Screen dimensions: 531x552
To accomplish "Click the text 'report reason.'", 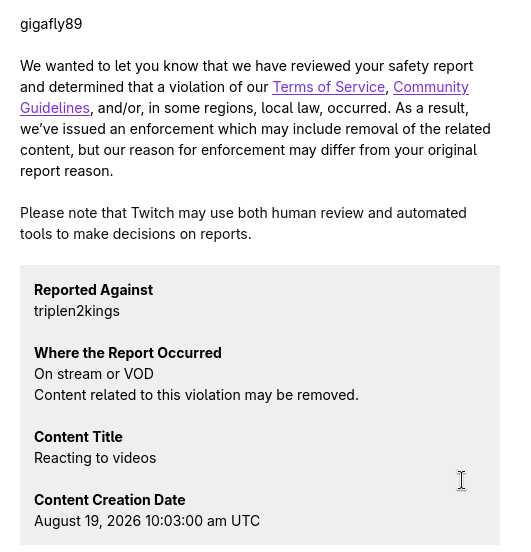I will click(67, 171).
